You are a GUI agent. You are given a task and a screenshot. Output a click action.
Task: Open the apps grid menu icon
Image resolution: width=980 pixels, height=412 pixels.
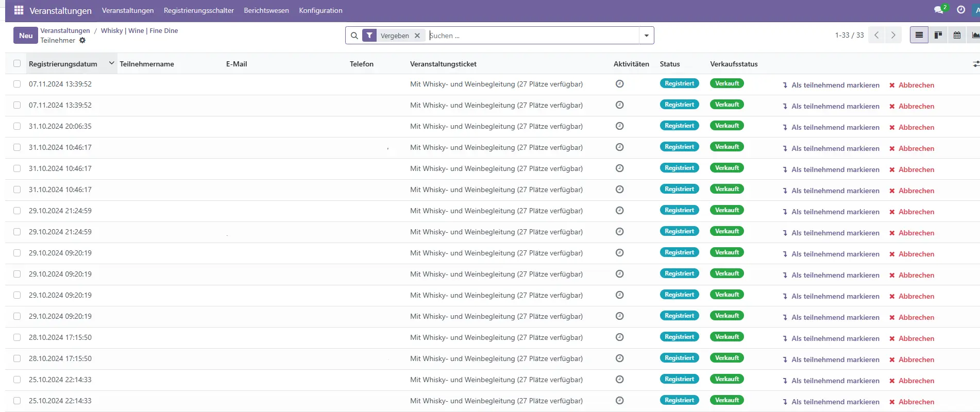coord(19,10)
